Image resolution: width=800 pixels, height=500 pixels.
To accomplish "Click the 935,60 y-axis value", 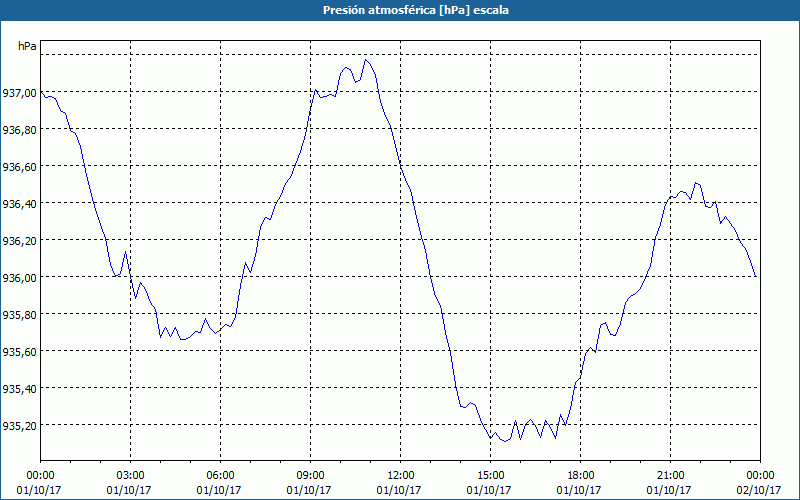I will coord(19,352).
